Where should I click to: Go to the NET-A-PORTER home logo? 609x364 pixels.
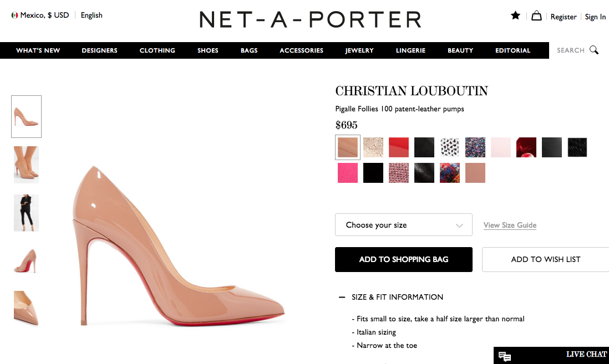click(x=310, y=19)
